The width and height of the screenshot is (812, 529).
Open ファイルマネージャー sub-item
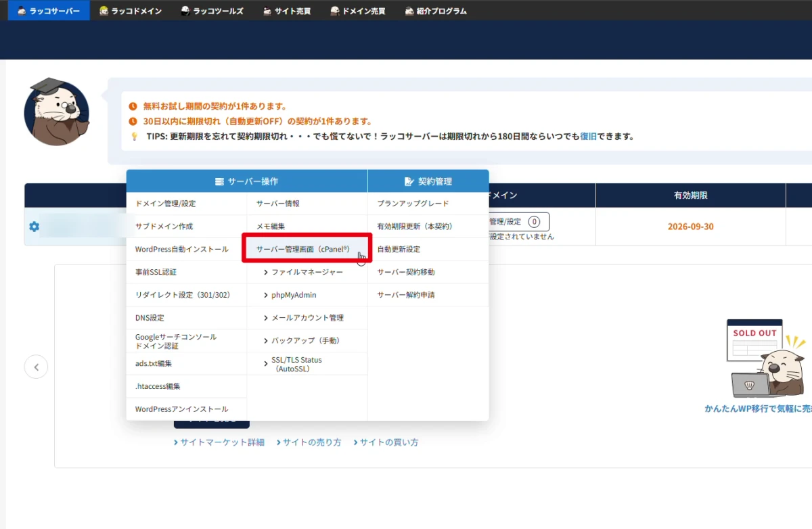point(307,272)
